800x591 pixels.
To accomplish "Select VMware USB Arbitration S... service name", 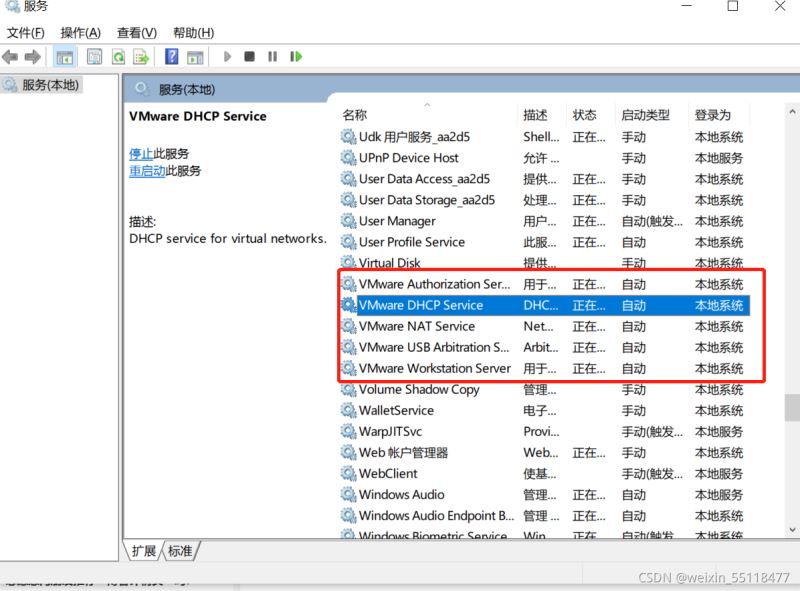I will tap(434, 347).
